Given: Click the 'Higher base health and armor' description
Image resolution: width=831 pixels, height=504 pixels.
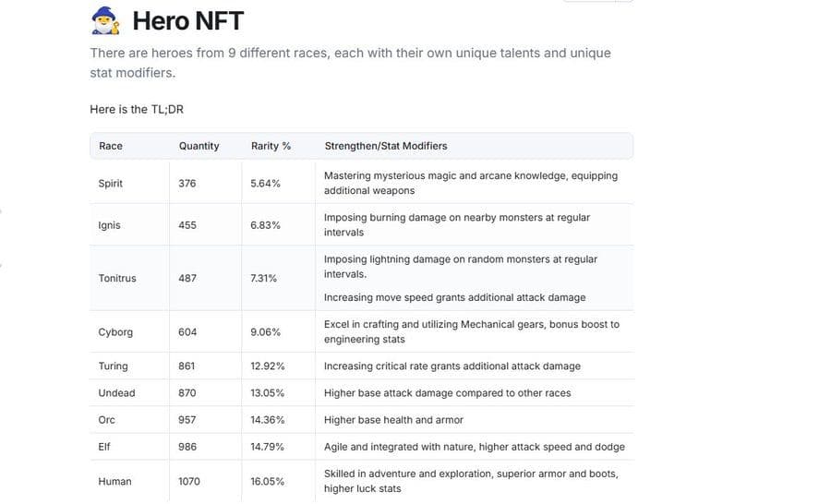Looking at the screenshot, I should [393, 420].
